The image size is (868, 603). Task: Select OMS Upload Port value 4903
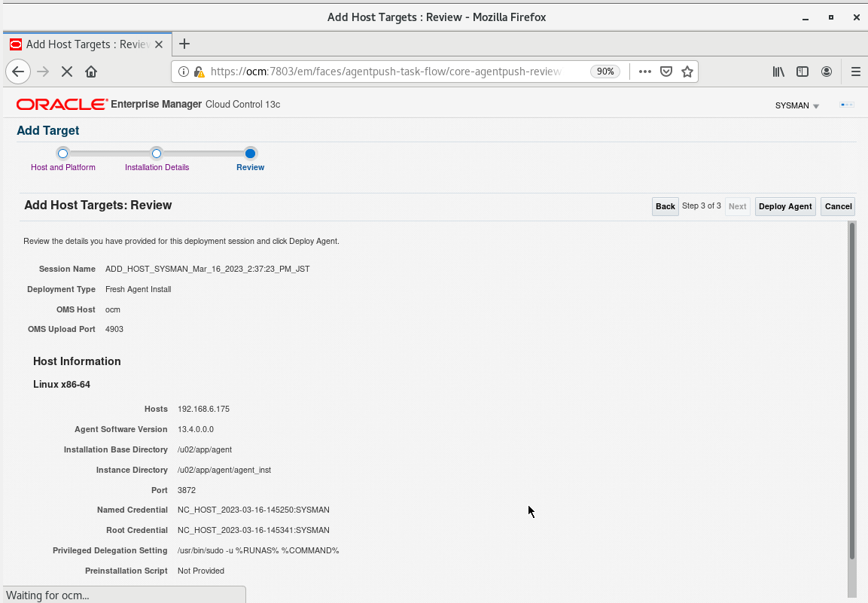tap(114, 330)
